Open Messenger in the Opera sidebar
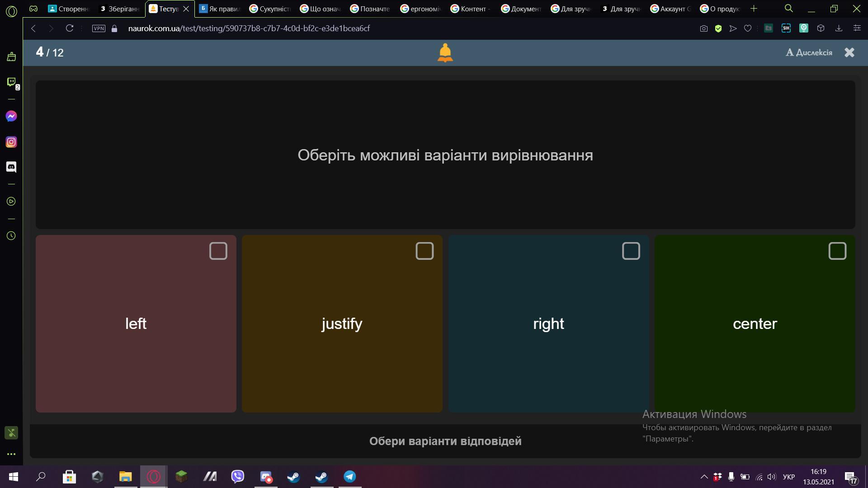 [11, 116]
